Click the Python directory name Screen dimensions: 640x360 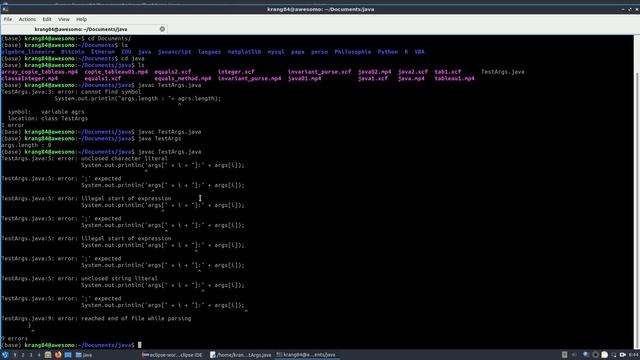click(x=388, y=52)
